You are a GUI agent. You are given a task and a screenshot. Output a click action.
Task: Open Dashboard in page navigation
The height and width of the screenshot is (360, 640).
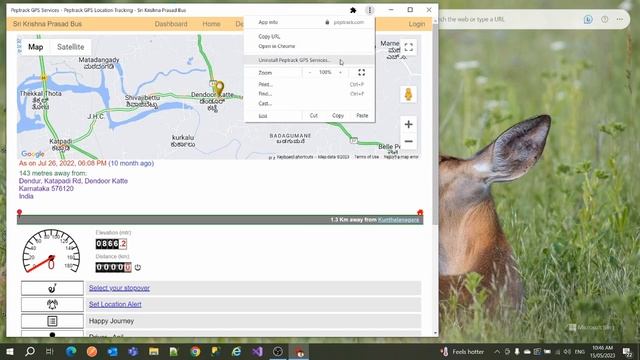click(x=171, y=24)
